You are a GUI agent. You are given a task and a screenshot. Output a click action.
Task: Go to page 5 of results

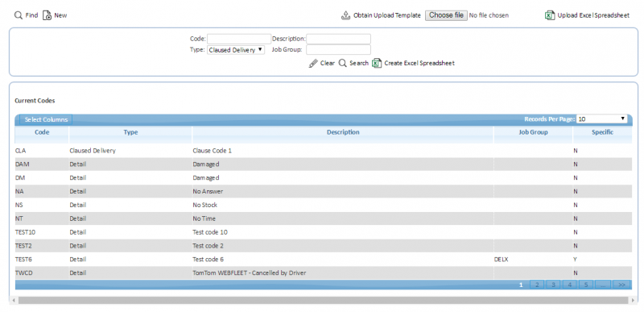point(586,285)
